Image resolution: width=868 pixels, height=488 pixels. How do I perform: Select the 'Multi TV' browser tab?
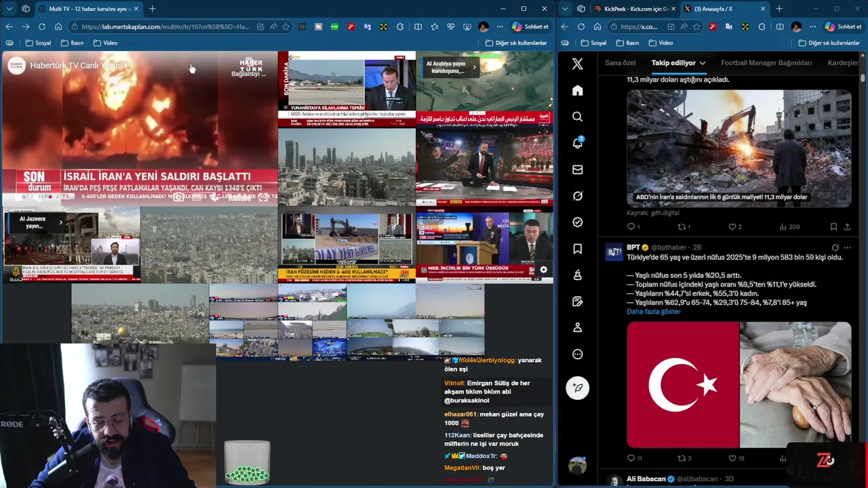88,9
